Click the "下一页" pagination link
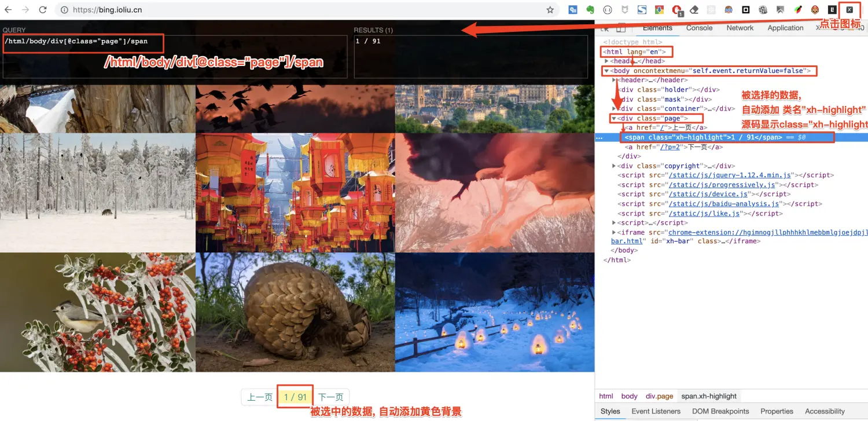868x421 pixels. 330,397
